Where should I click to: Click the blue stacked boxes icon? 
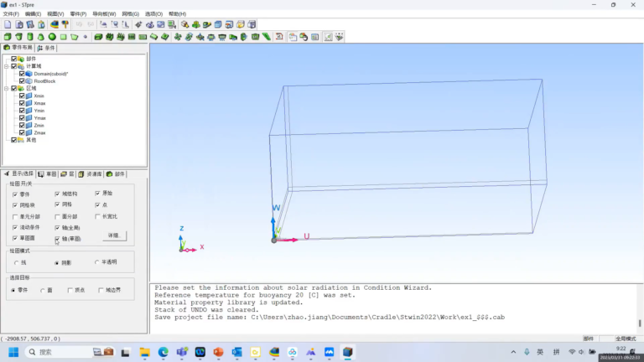point(218,24)
